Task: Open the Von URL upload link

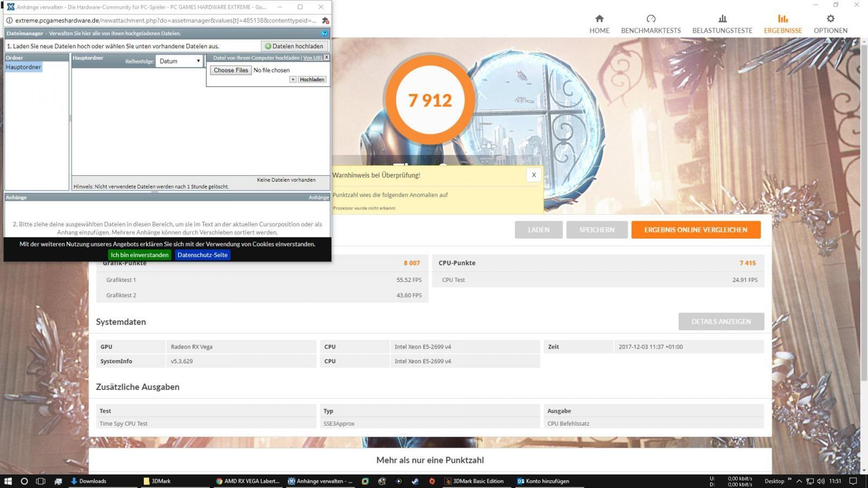Action: (313, 58)
